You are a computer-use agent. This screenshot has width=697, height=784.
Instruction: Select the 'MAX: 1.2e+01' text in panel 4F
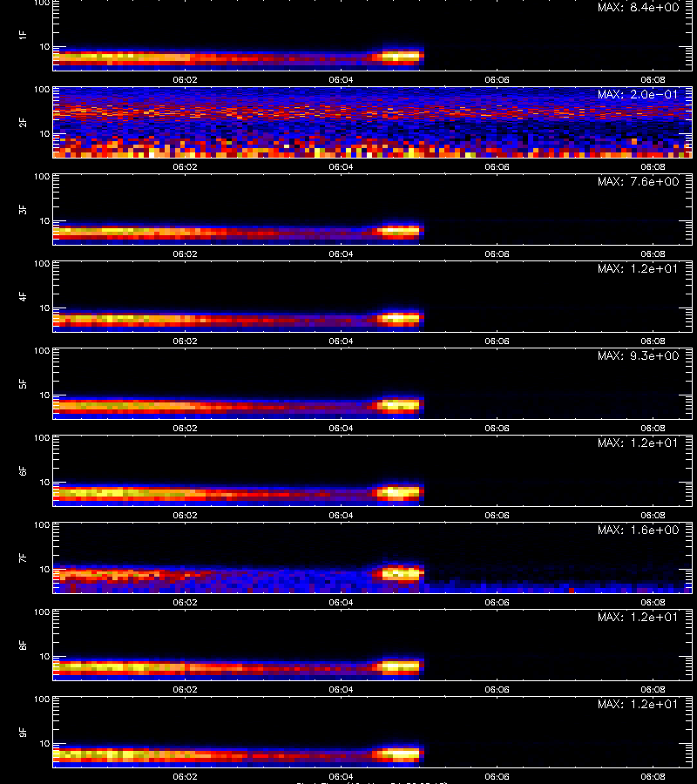[638, 268]
